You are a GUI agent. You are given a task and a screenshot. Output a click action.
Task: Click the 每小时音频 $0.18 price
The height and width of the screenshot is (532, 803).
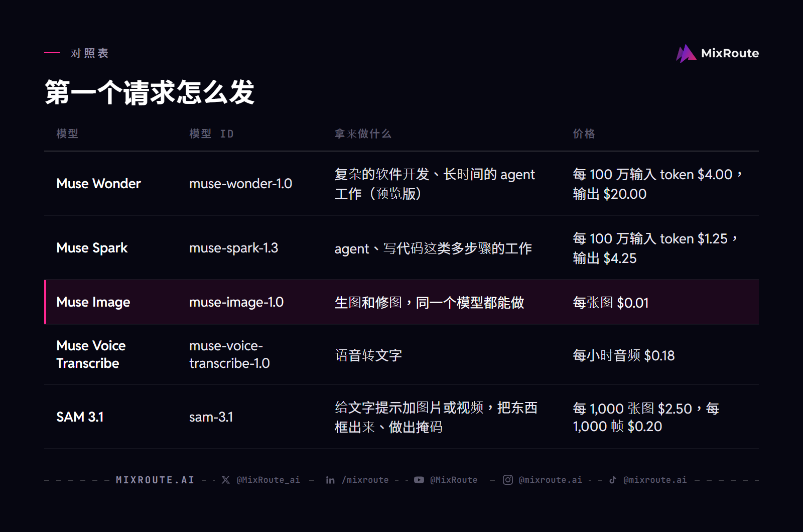624,355
